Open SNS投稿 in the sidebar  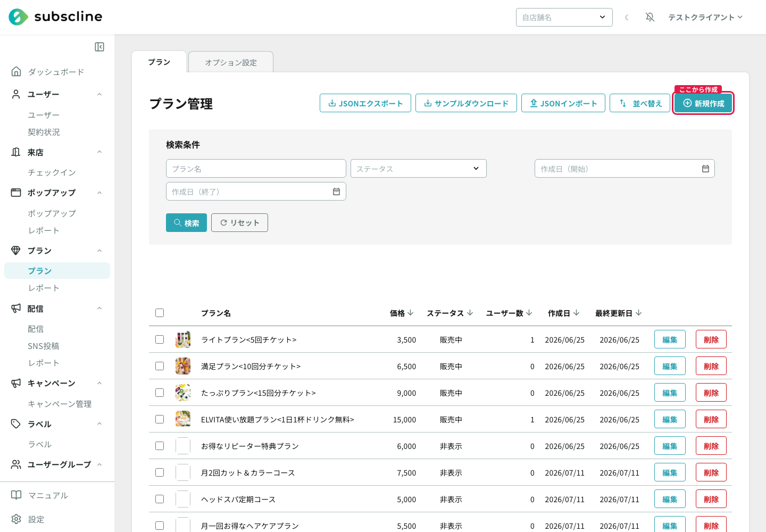(44, 346)
